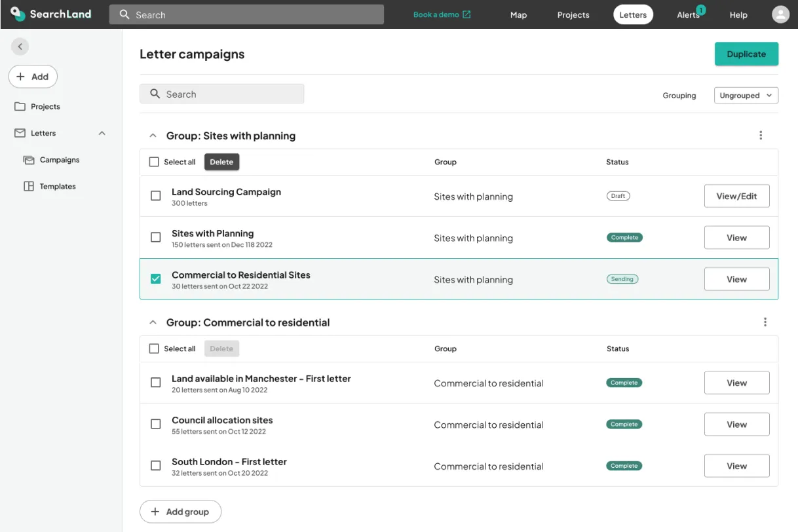Open the Alerts notifications
The image size is (798, 532).
(688, 14)
